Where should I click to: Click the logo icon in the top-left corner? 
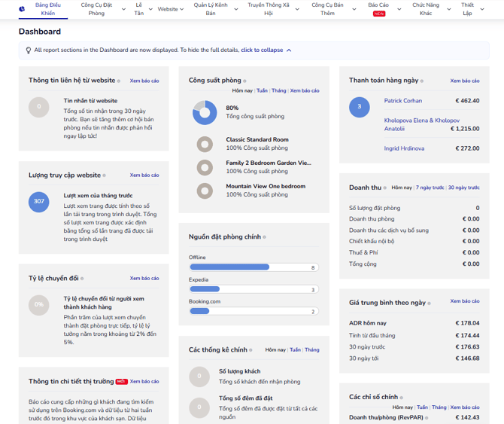(22, 9)
